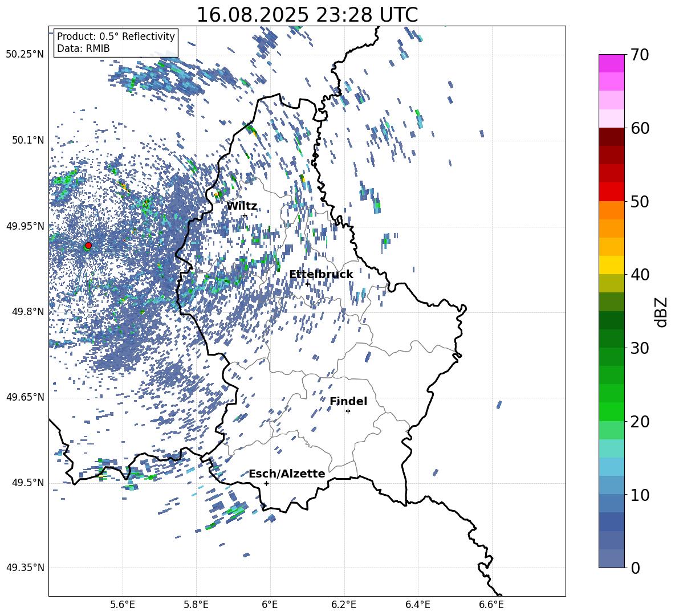This screenshot has width=675, height=616.
Task: Click the 50.25°N latitude label
Action: pos(26,55)
